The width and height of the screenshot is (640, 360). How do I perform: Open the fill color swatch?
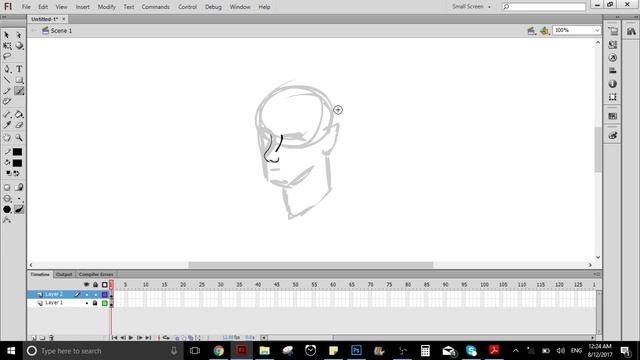pyautogui.click(x=17, y=163)
